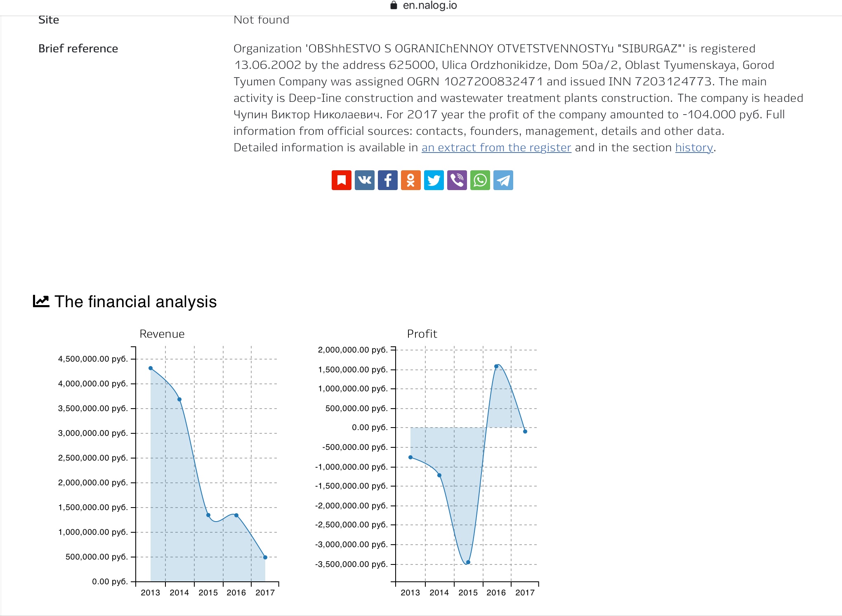The width and height of the screenshot is (842, 616).
Task: Click the financial analysis chart icon
Action: (41, 301)
